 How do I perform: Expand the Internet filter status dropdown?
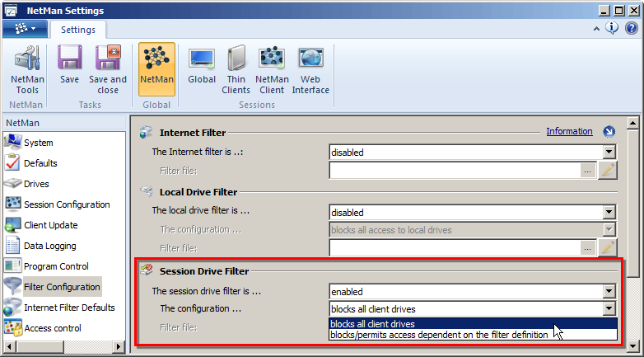(x=609, y=152)
